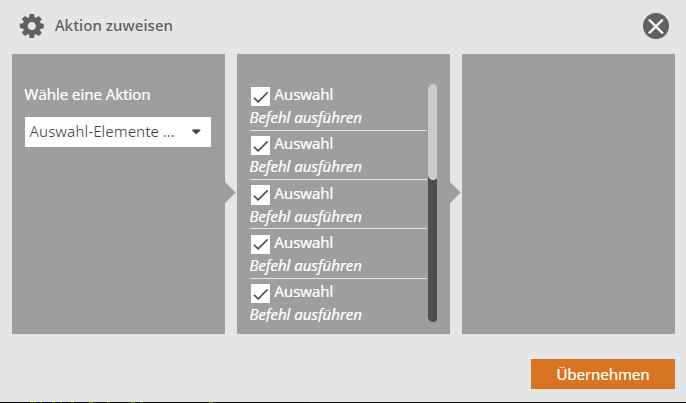The width and height of the screenshot is (686, 403).
Task: Untick the fourth Auswahl checkbox
Action: pyautogui.click(x=261, y=243)
